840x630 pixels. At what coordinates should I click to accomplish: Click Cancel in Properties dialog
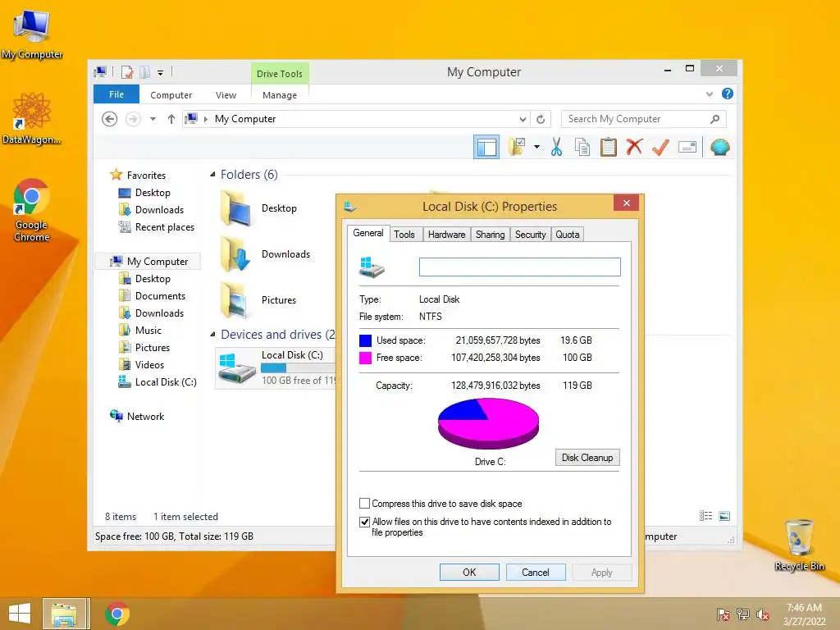tap(535, 572)
